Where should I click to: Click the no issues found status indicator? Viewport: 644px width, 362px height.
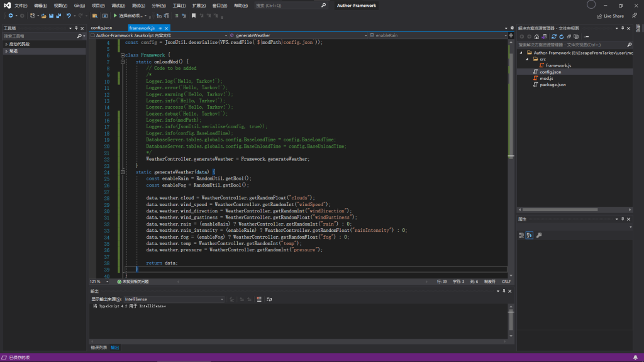click(133, 282)
